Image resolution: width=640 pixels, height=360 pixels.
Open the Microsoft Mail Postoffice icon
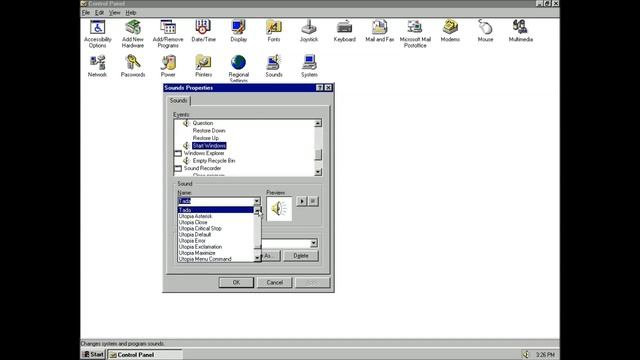pyautogui.click(x=415, y=33)
